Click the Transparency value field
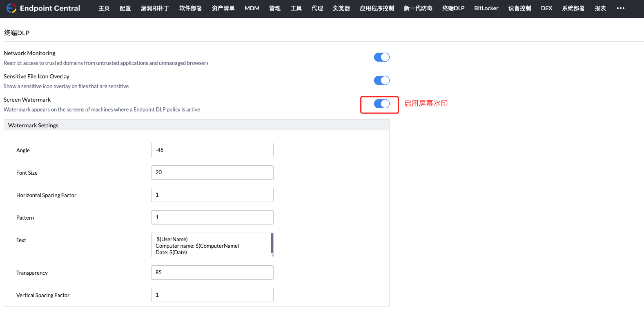 coord(212,272)
